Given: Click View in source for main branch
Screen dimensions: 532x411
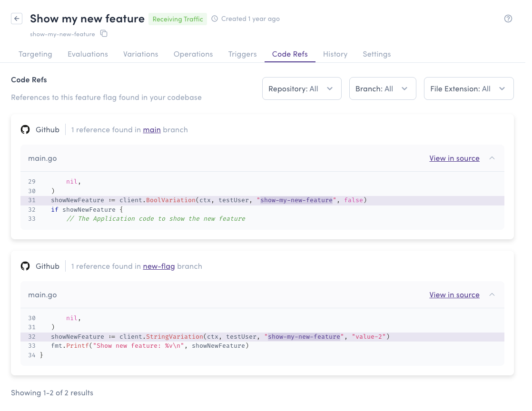Looking at the screenshot, I should pos(454,158).
